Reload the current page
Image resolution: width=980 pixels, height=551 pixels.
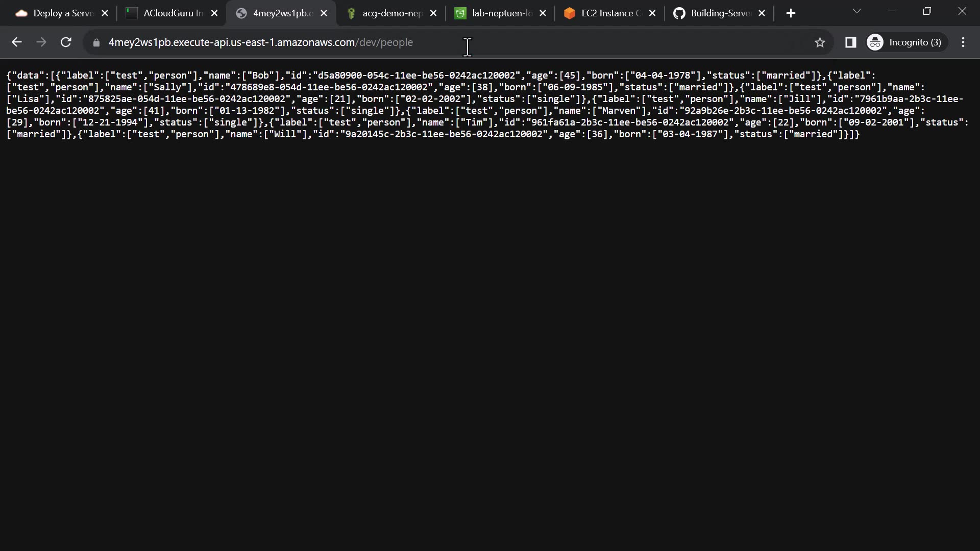pyautogui.click(x=66, y=42)
